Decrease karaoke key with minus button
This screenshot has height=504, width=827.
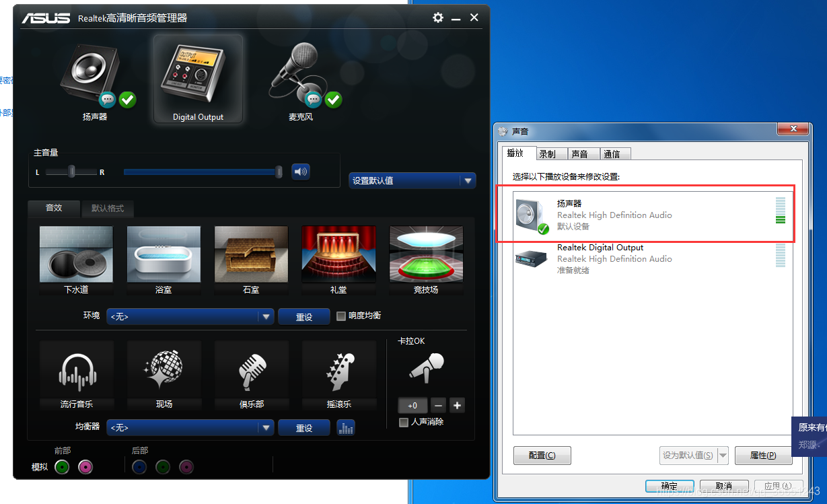[439, 405]
